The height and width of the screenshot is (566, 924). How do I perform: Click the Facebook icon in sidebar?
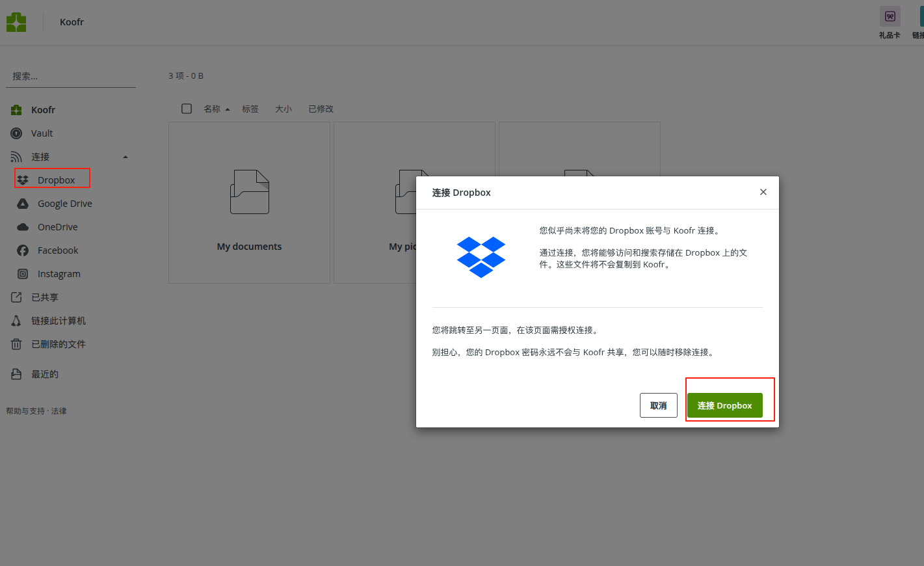pos(23,250)
